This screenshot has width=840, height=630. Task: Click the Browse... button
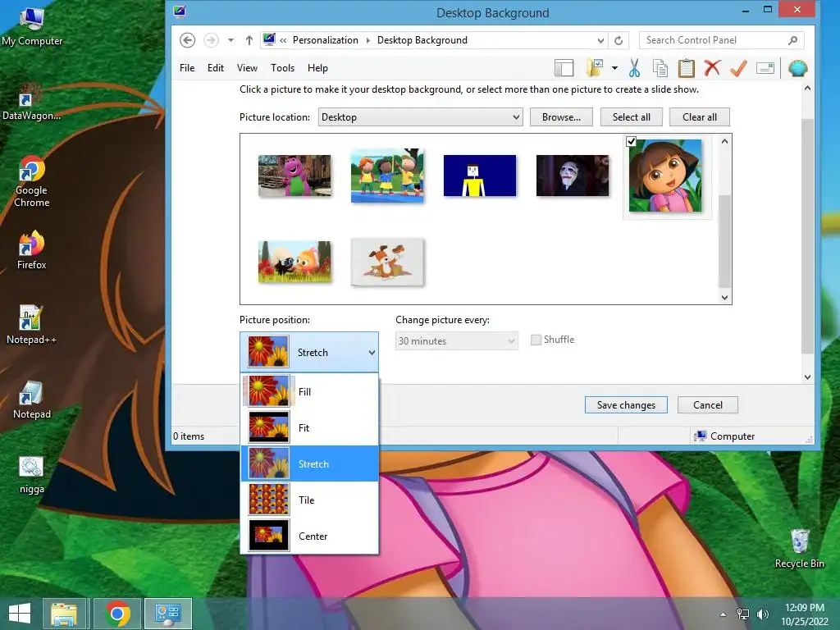pos(561,116)
